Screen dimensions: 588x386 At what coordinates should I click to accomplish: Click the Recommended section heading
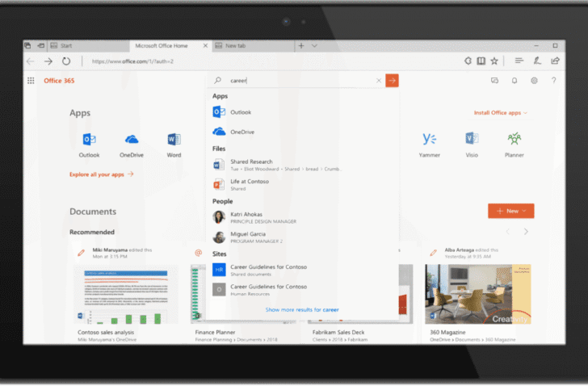click(x=92, y=232)
